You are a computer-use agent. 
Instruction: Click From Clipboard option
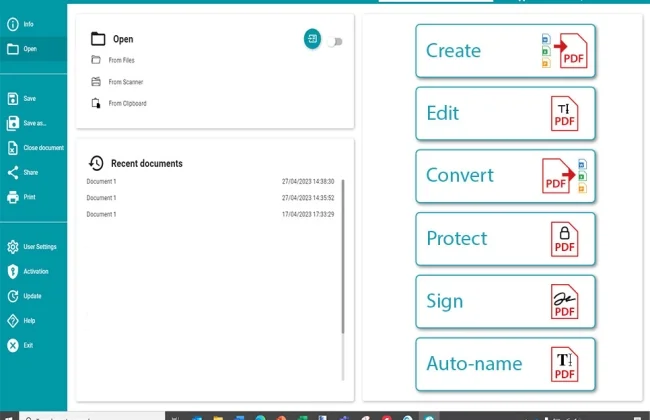(125, 103)
